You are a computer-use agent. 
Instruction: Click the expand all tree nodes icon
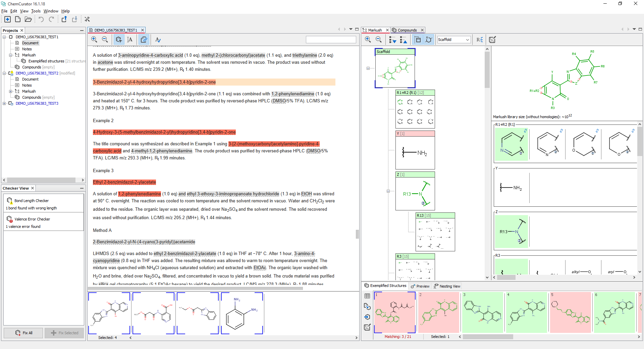(x=392, y=40)
